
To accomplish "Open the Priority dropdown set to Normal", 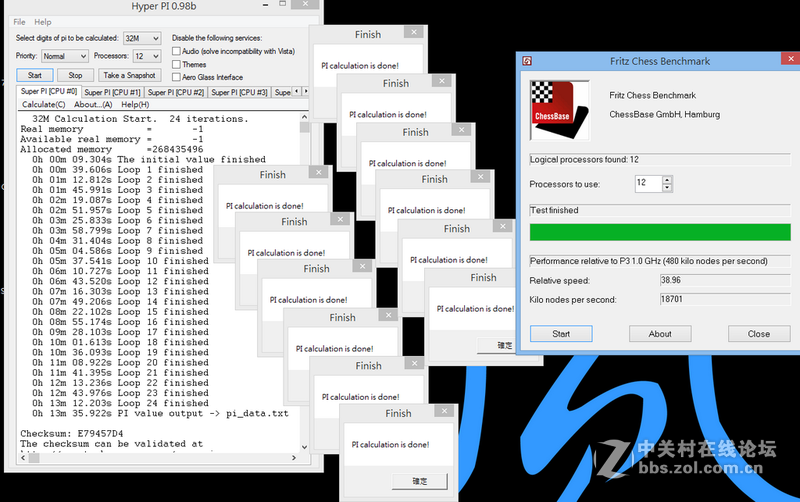I will coord(65,56).
